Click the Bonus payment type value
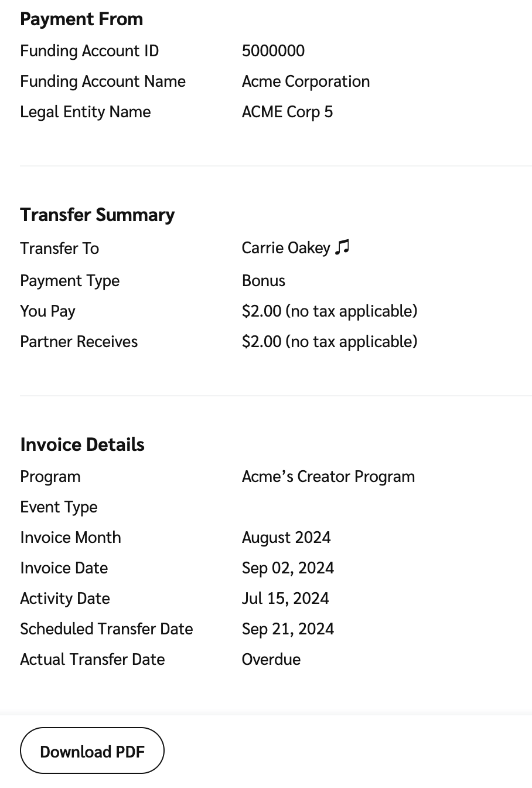 [263, 281]
